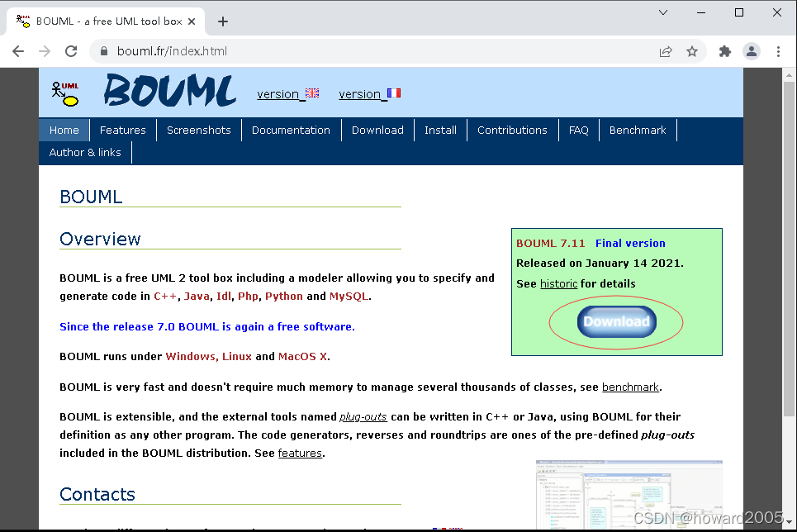Open a new tab with the plus button
Screen dimensions: 797x532
223,21
